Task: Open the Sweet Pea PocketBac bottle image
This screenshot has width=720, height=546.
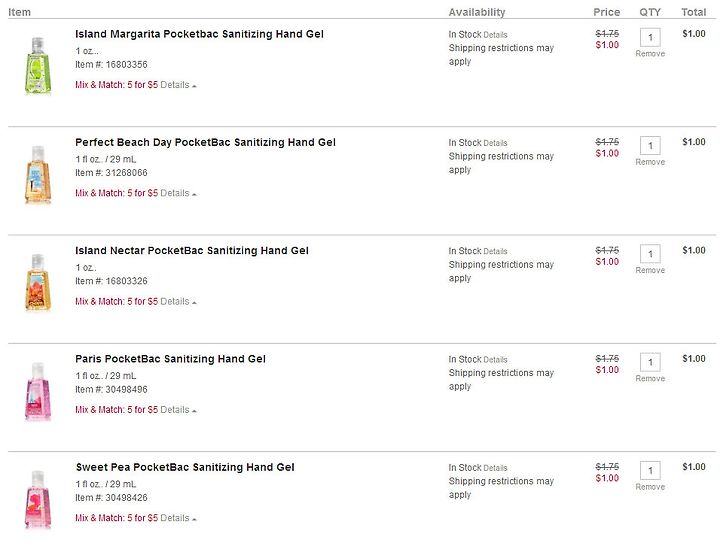Action: click(38, 499)
